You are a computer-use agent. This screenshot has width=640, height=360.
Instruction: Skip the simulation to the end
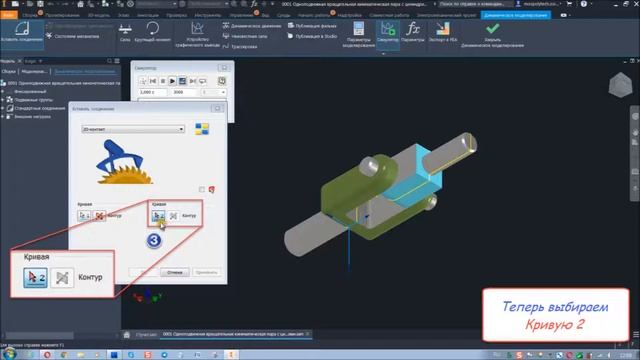click(x=192, y=81)
